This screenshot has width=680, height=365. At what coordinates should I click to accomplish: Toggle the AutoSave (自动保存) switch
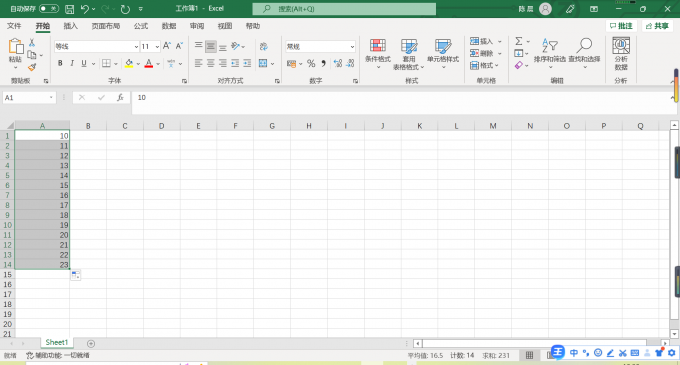(49, 9)
